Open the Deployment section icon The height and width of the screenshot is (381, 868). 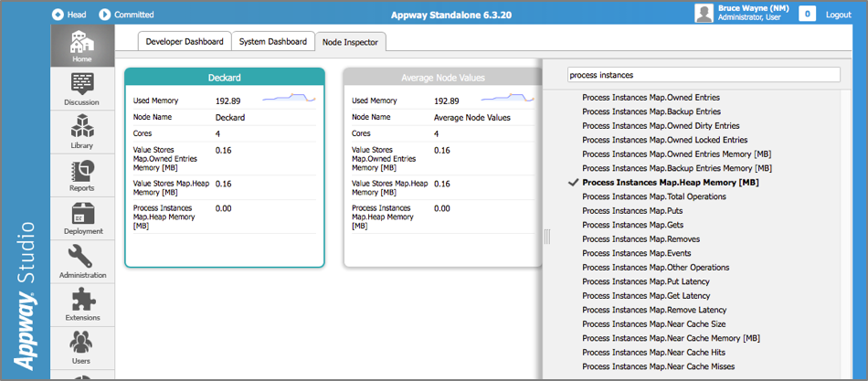[82, 215]
